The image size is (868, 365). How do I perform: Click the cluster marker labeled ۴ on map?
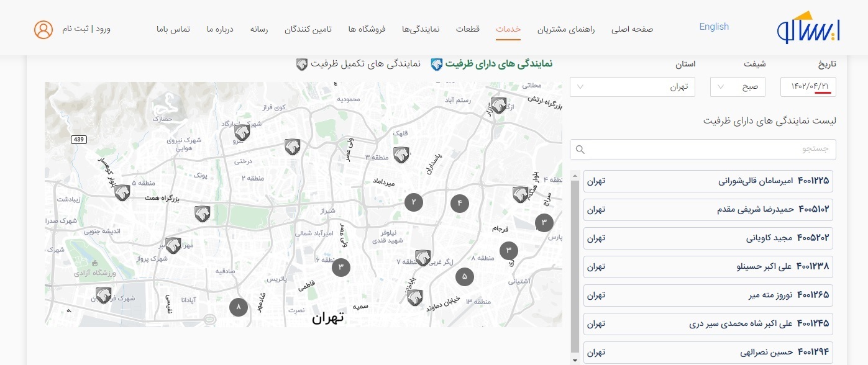(460, 203)
